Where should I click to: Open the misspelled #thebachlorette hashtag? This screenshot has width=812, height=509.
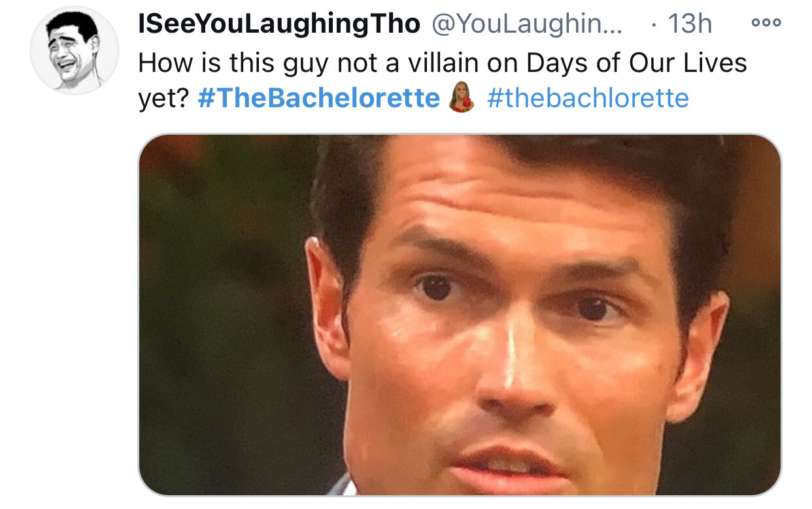[588, 98]
